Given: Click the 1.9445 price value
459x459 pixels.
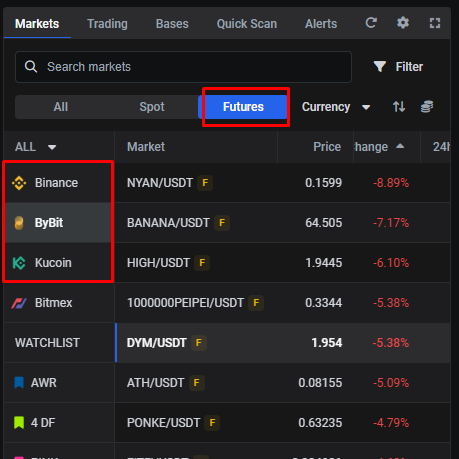Looking at the screenshot, I should coord(323,263).
